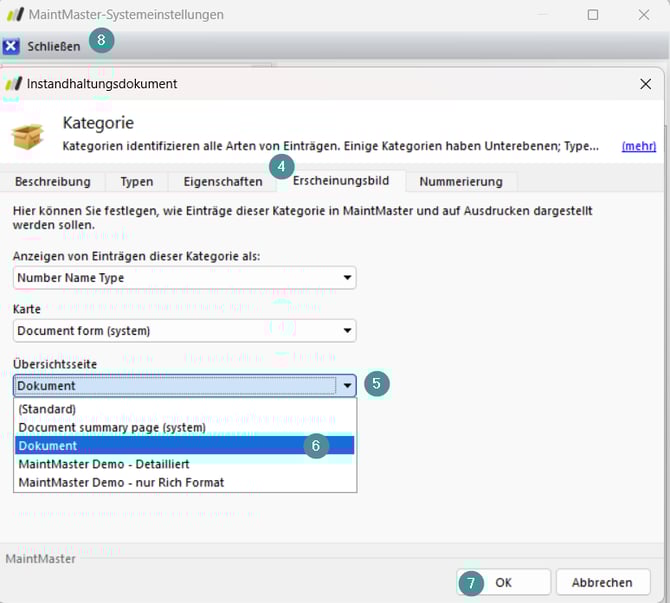The height and width of the screenshot is (603, 670).
Task: Maximize the MaintMaster-Systemeinstellungen window
Action: tap(592, 15)
